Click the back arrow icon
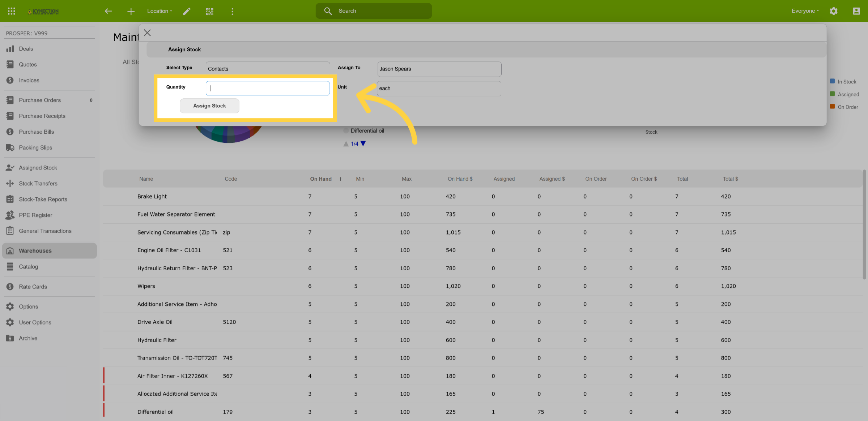 pos(108,11)
